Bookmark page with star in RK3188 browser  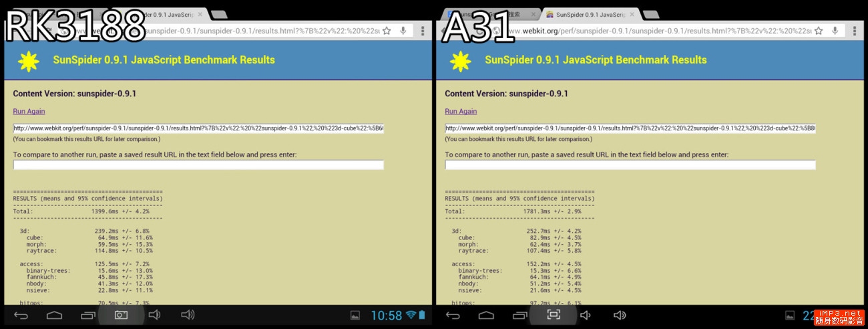(x=386, y=31)
